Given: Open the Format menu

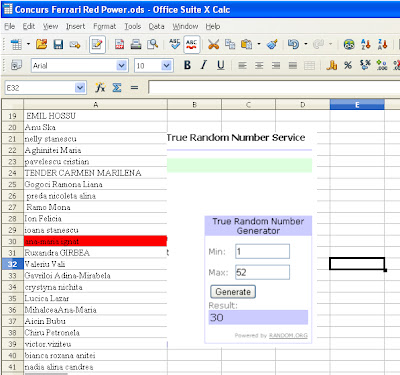Looking at the screenshot, I should coord(105,26).
